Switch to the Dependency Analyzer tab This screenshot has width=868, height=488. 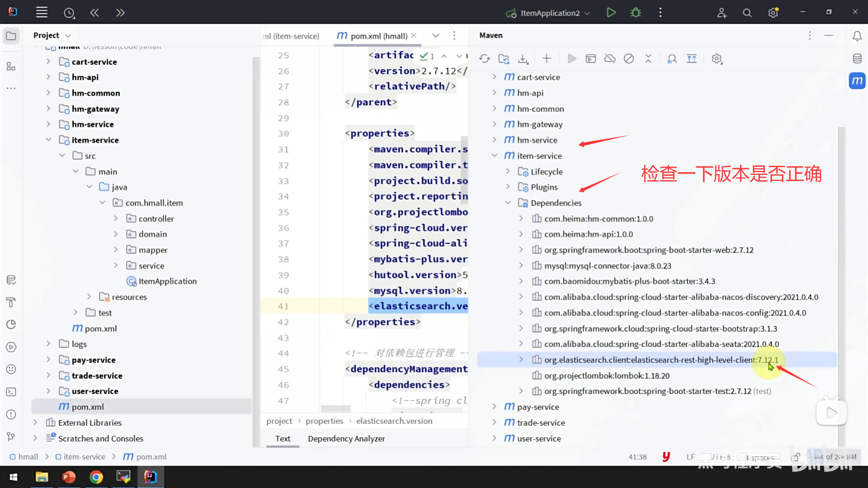[346, 438]
